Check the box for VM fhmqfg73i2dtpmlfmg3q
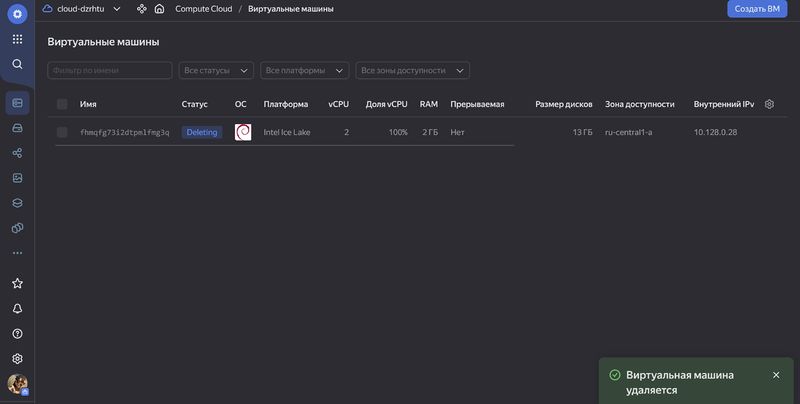The width and height of the screenshot is (800, 404). 62,132
